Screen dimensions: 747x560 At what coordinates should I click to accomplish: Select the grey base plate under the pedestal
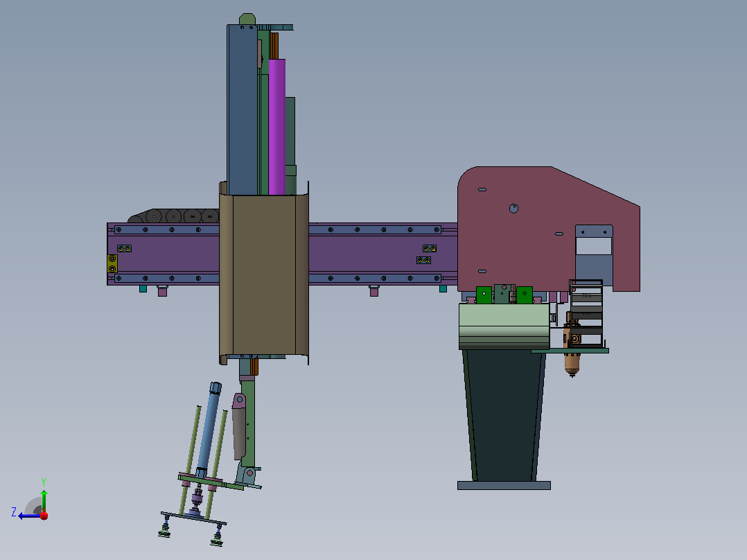tap(504, 486)
